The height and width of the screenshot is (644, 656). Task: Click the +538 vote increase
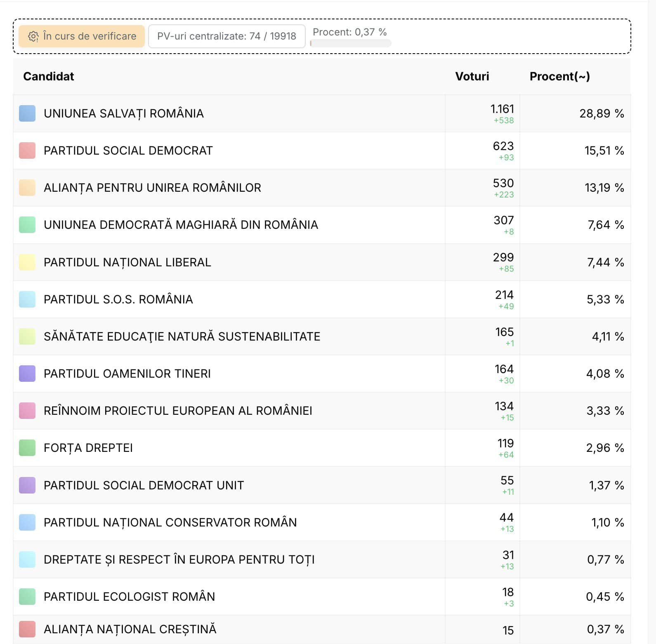(504, 120)
